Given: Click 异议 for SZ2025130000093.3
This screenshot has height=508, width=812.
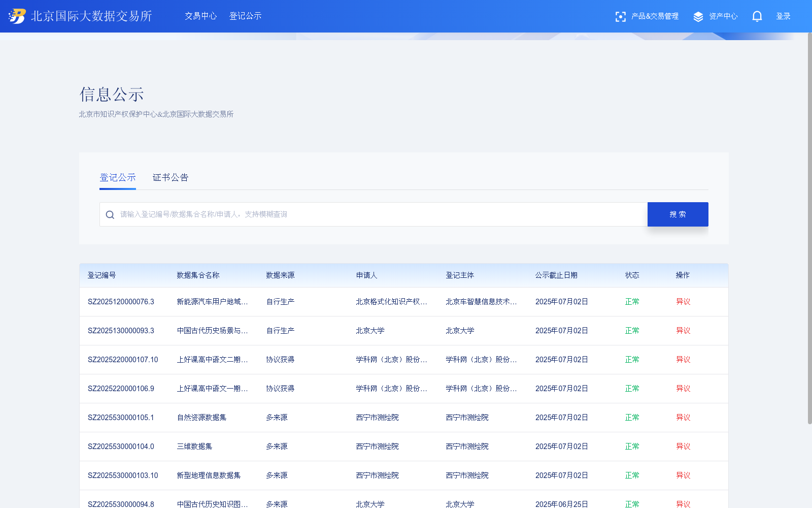Looking at the screenshot, I should coord(683,331).
